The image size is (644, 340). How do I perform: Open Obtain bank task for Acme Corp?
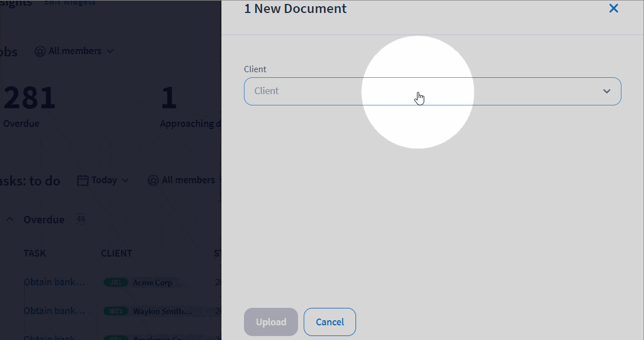(x=54, y=282)
